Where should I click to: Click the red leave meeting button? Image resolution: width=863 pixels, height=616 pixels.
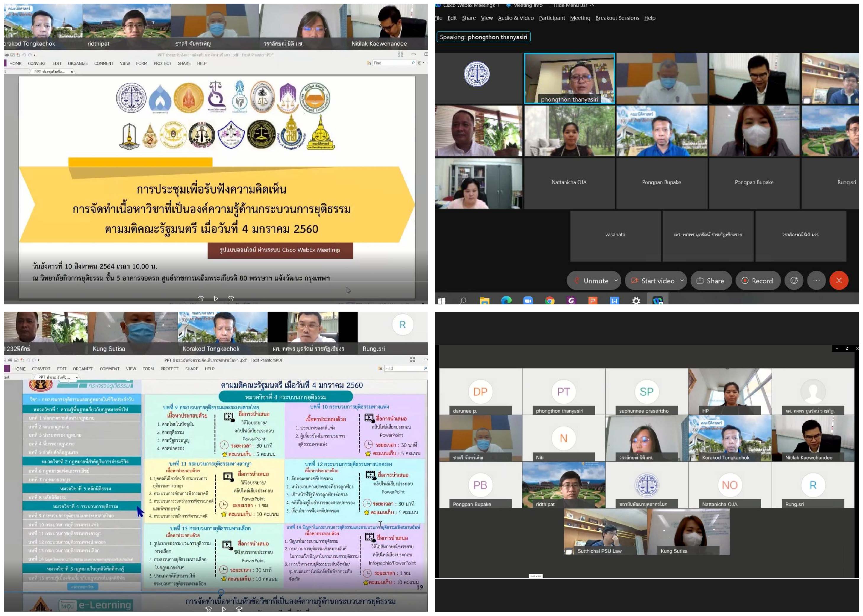point(839,281)
